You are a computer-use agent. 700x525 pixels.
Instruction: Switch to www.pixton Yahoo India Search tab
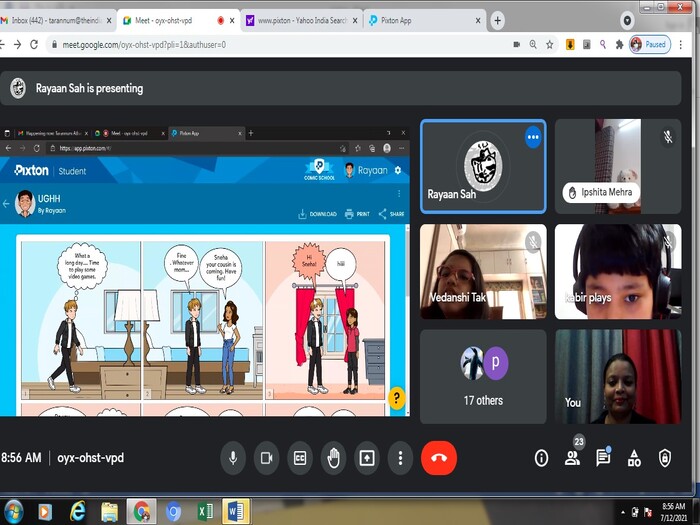point(302,21)
